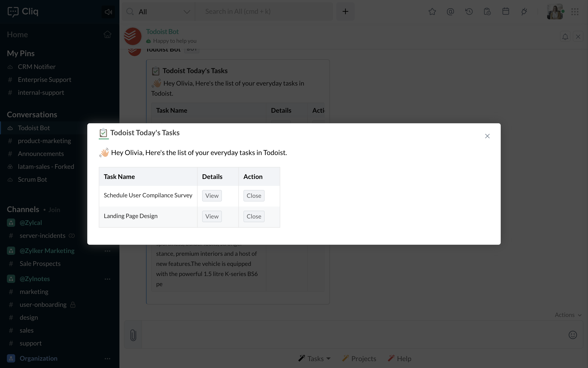Viewport: 588px width, 368px height.
Task: Click the Search in All field
Action: [264, 11]
